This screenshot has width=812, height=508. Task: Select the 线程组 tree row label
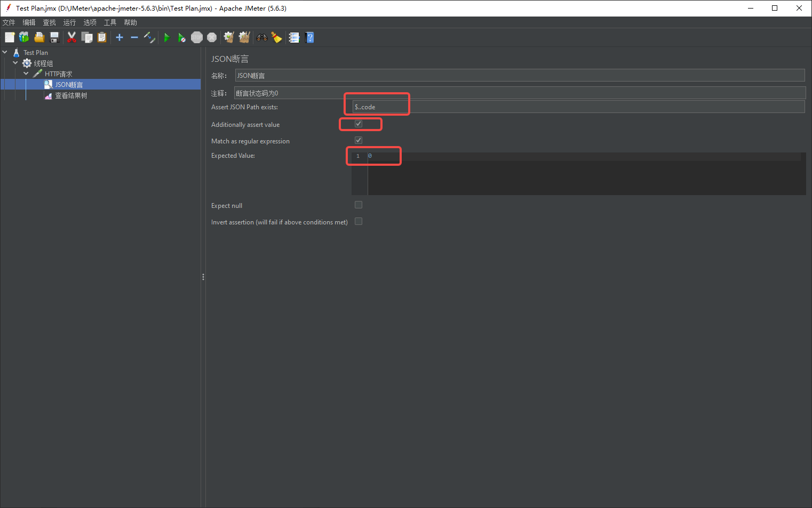point(43,63)
